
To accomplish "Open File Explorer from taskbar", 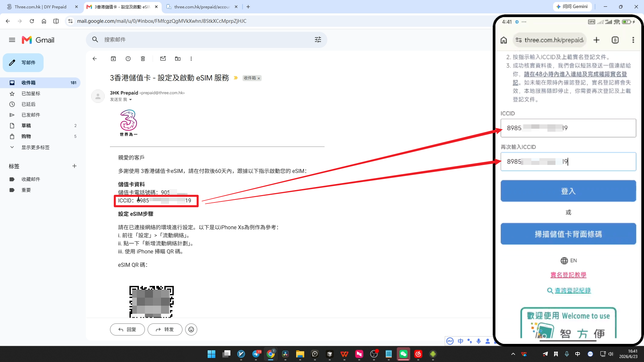I will point(300,354).
